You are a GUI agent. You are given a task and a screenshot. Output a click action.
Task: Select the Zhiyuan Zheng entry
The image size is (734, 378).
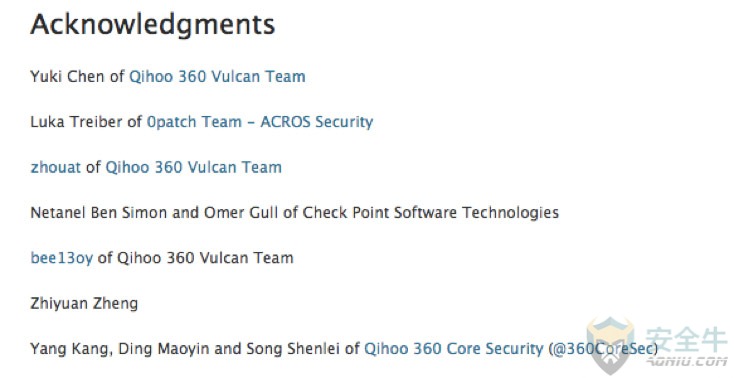[x=84, y=304]
